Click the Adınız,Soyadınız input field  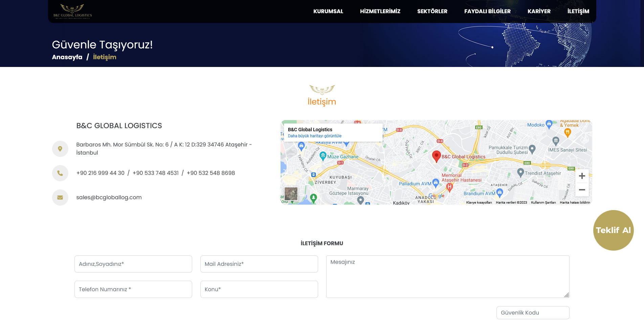[133, 264]
